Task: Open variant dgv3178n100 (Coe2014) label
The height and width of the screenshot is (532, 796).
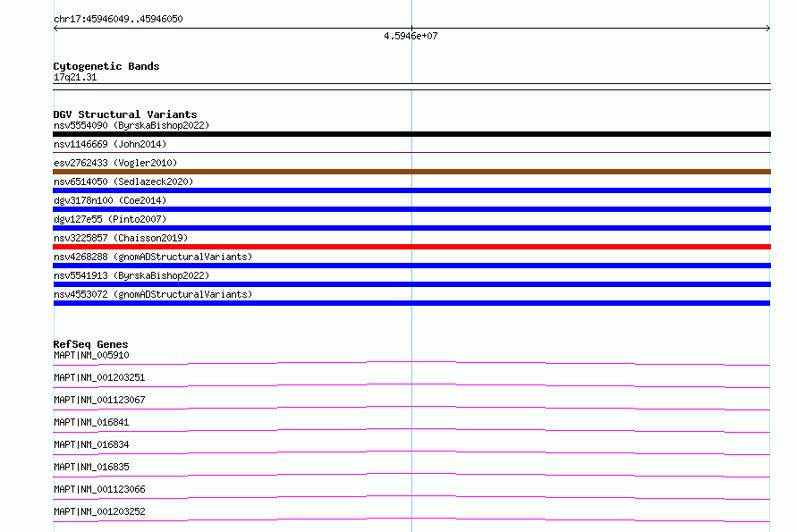Action: coord(110,200)
